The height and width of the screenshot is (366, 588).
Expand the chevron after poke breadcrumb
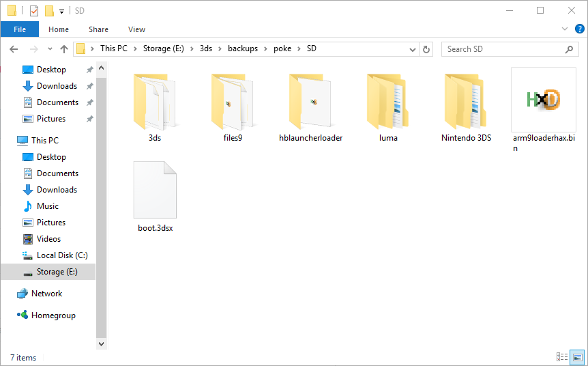299,48
